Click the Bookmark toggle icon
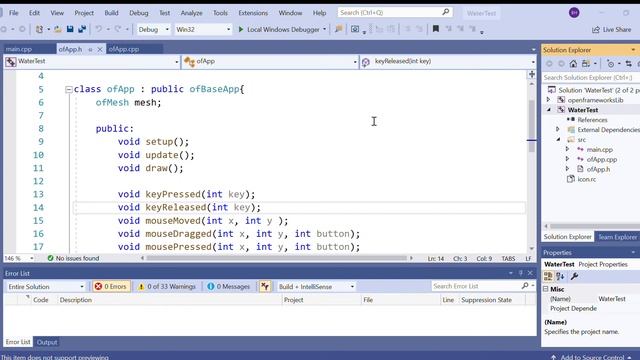Viewport: 640px width, 360px height. point(436,29)
